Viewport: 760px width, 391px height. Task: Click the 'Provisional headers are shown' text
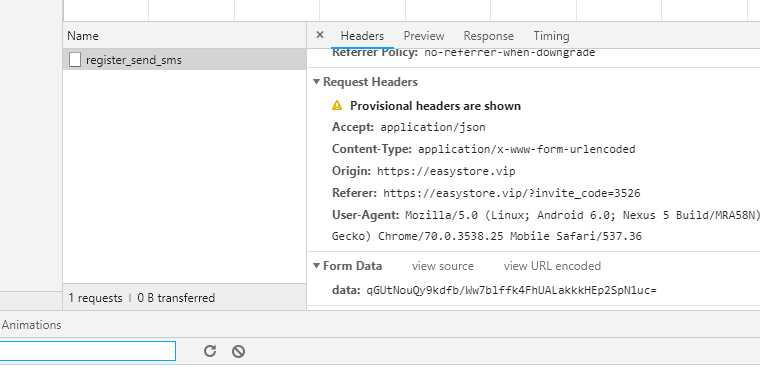click(435, 106)
